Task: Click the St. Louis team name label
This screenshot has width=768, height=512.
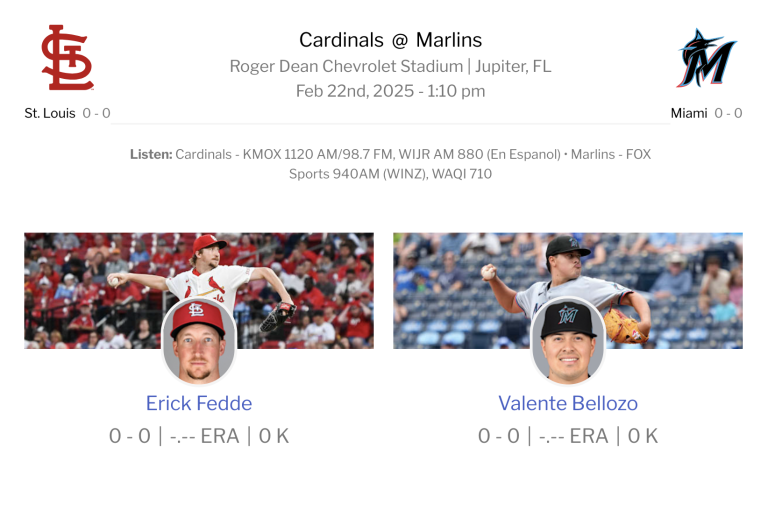Action: point(50,113)
